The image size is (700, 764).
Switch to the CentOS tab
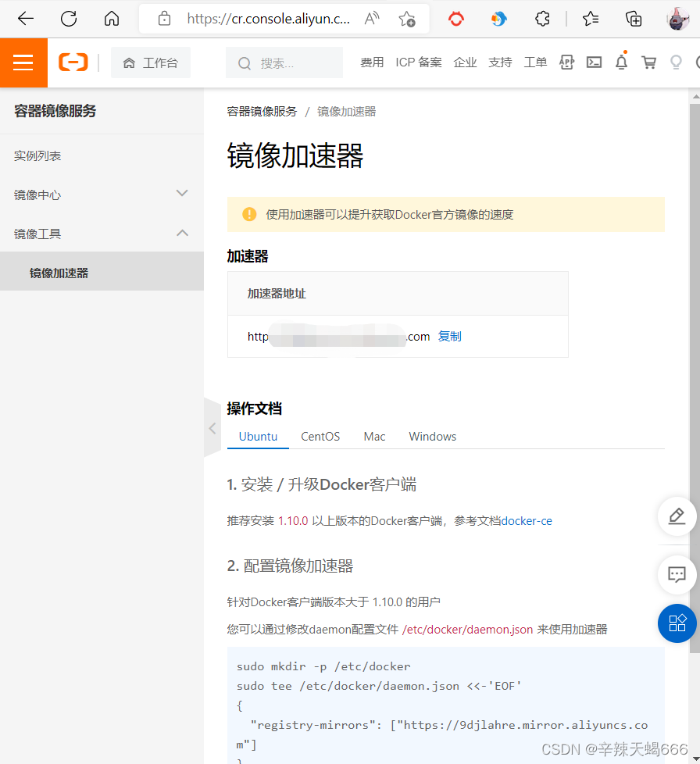pyautogui.click(x=320, y=437)
